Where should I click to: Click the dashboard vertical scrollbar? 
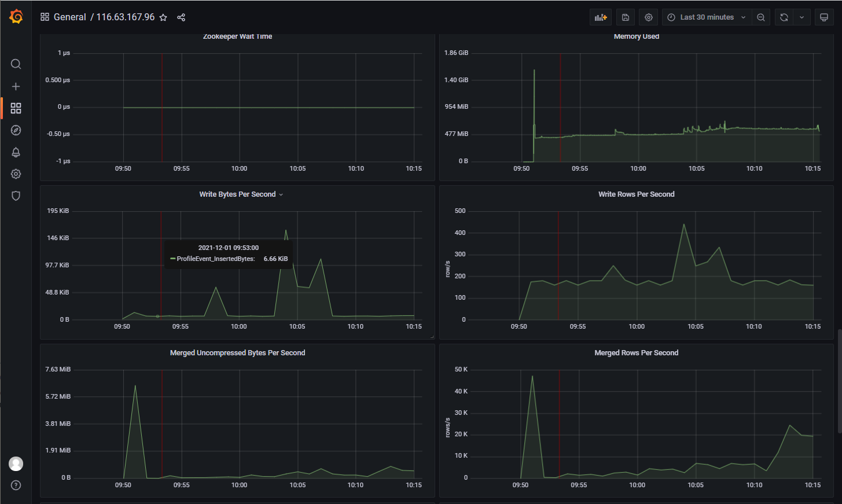(839, 381)
